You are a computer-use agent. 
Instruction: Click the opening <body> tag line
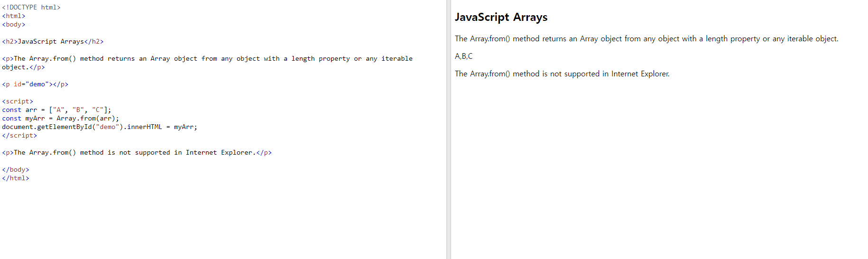(14, 25)
